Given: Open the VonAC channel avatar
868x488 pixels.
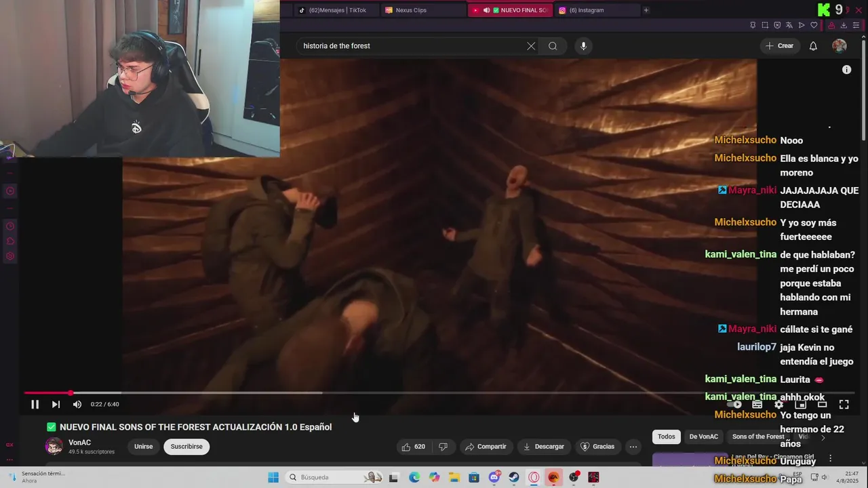Looking at the screenshot, I should (x=54, y=446).
